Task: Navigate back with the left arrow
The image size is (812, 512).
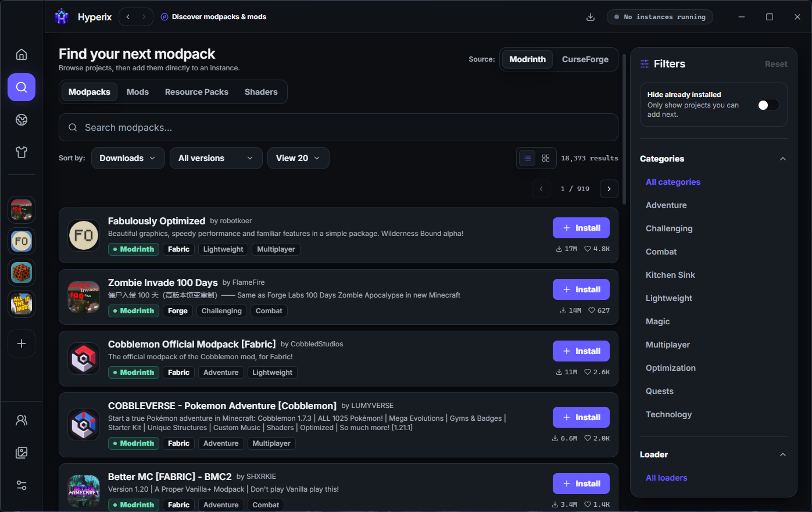Action: coord(128,17)
